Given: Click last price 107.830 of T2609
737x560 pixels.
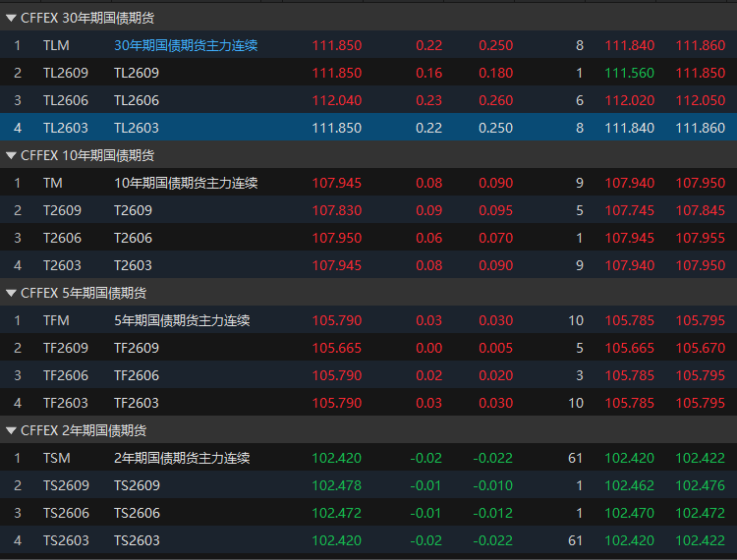Looking at the screenshot, I should pyautogui.click(x=336, y=210).
